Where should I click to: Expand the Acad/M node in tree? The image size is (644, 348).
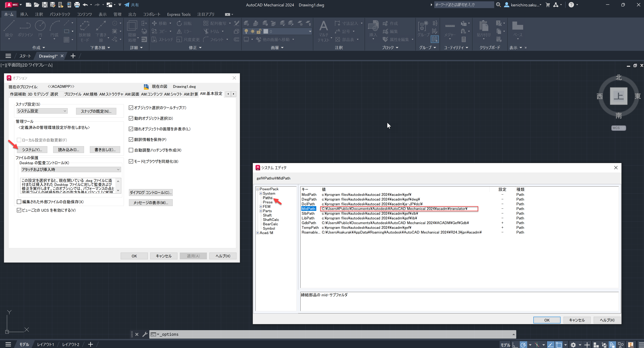click(x=258, y=233)
